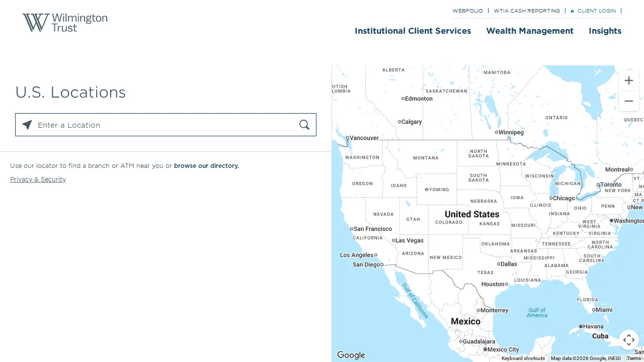Click the Client Login link
644x362 pixels.
[597, 11]
